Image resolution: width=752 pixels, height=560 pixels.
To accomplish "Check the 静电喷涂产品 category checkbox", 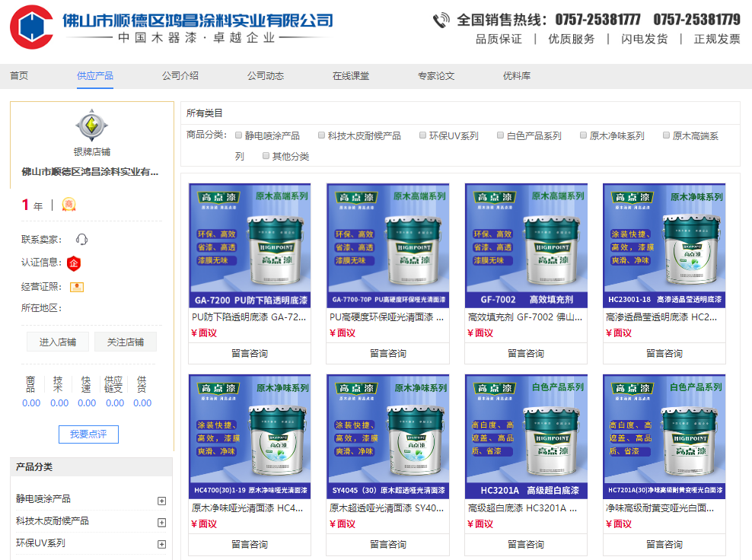I will pos(238,136).
